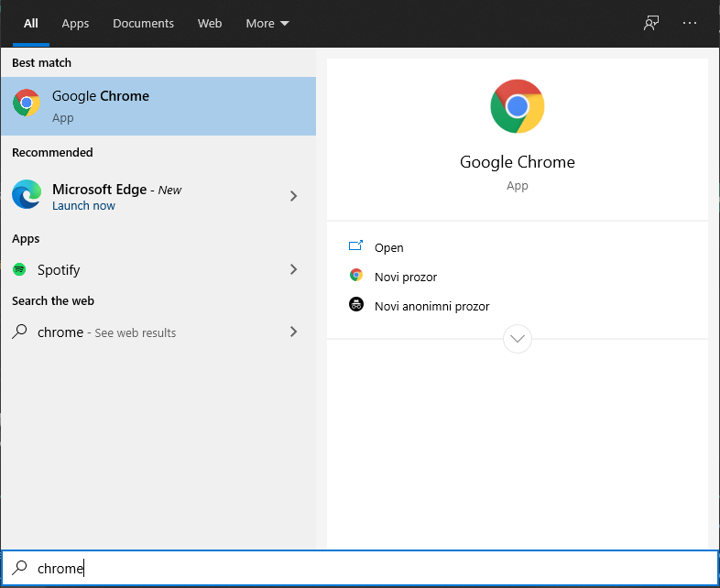The height and width of the screenshot is (588, 720).
Task: Open the three-dot options menu
Action: 689,23
